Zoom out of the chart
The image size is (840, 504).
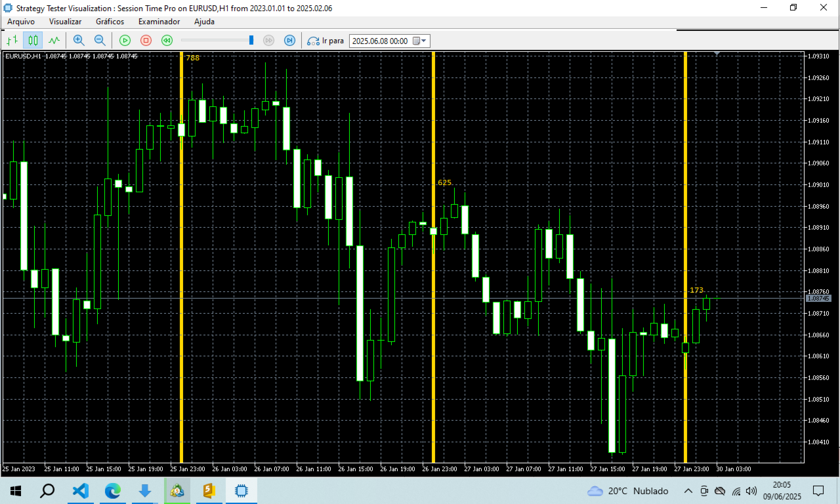(x=99, y=40)
